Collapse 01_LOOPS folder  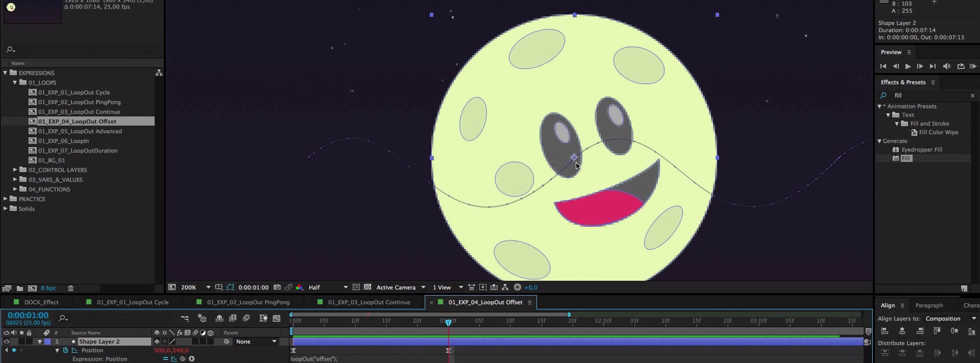coord(15,83)
